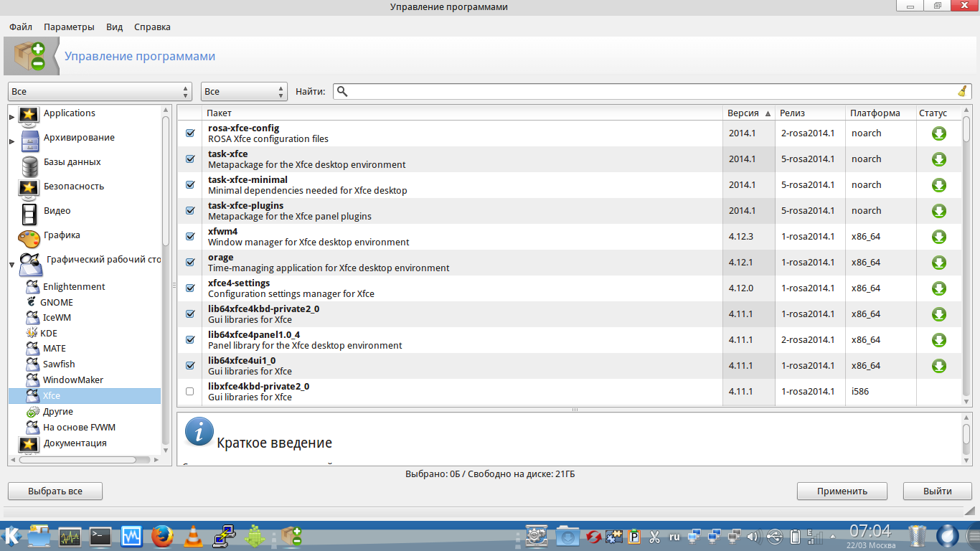Viewport: 980px width, 551px height.
Task: Uncheck the orage package checkbox
Action: point(190,263)
